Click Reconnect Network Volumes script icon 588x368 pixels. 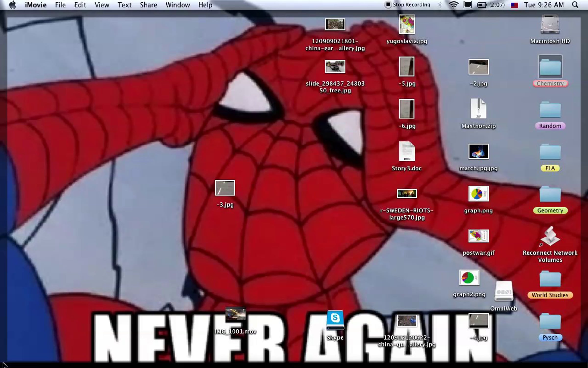[x=550, y=237]
